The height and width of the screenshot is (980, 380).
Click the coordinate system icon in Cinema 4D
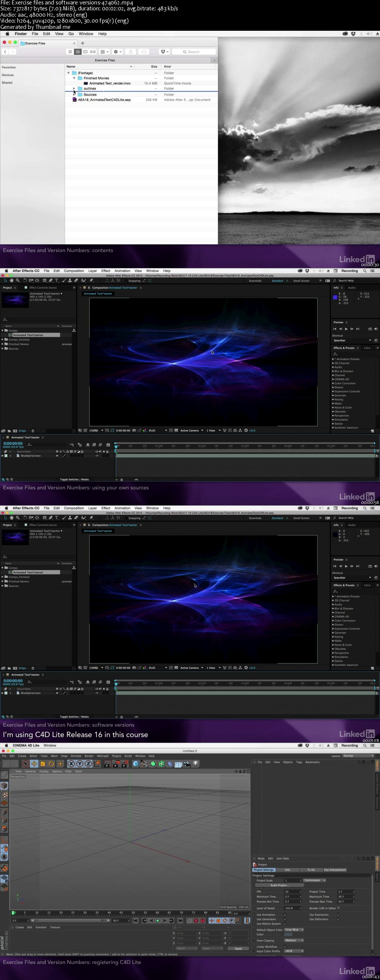97,763
